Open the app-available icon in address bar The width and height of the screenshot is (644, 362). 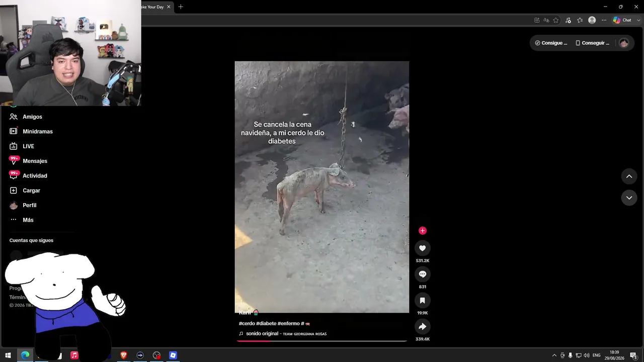[537, 20]
